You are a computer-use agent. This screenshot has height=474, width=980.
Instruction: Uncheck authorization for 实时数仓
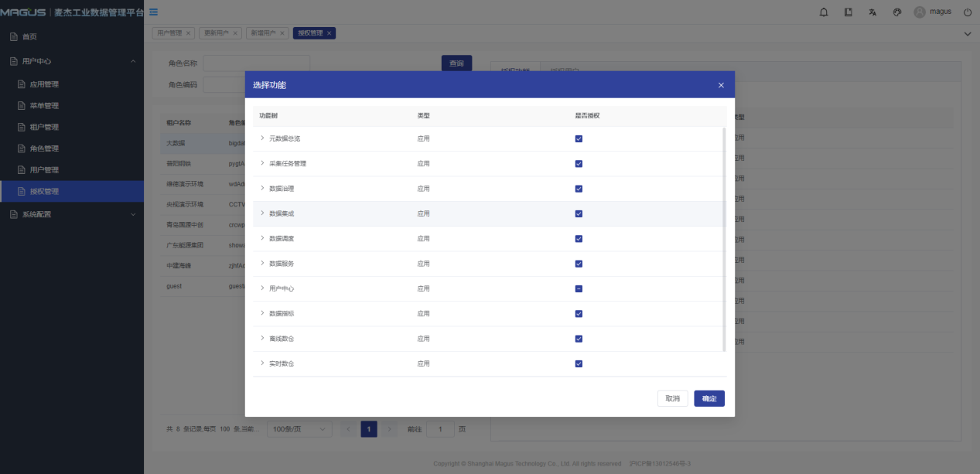579,364
